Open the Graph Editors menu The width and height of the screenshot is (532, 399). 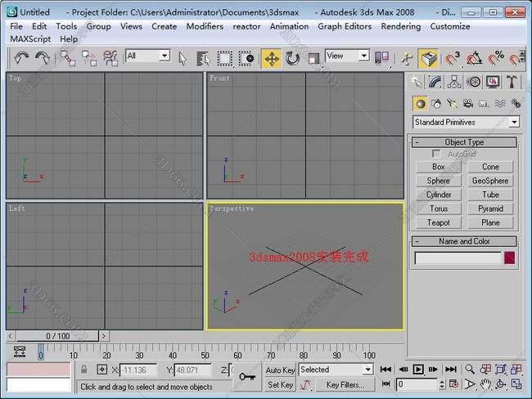click(345, 26)
